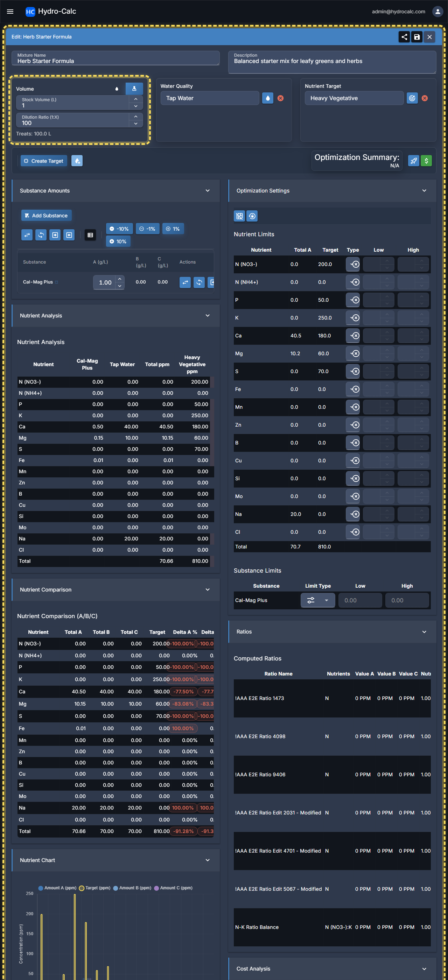Click the grid-off icon in Optimization Settings
The image size is (448, 980).
239,216
